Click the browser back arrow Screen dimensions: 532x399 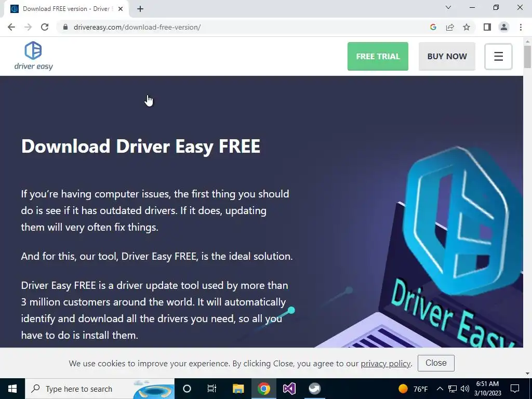click(11, 27)
